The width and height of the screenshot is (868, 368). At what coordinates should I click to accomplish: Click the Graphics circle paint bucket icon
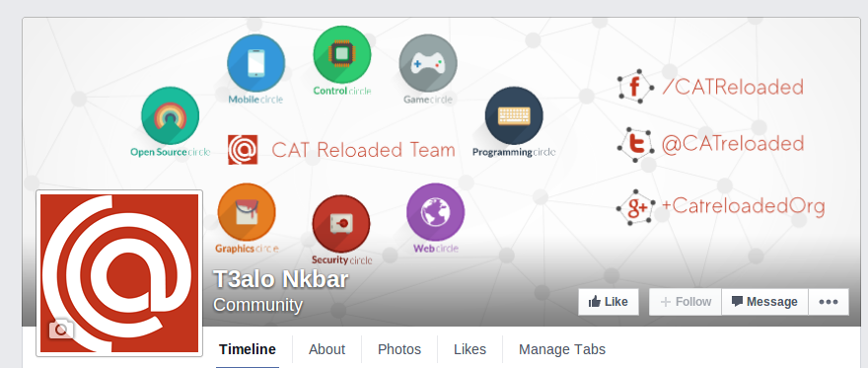pos(247,212)
